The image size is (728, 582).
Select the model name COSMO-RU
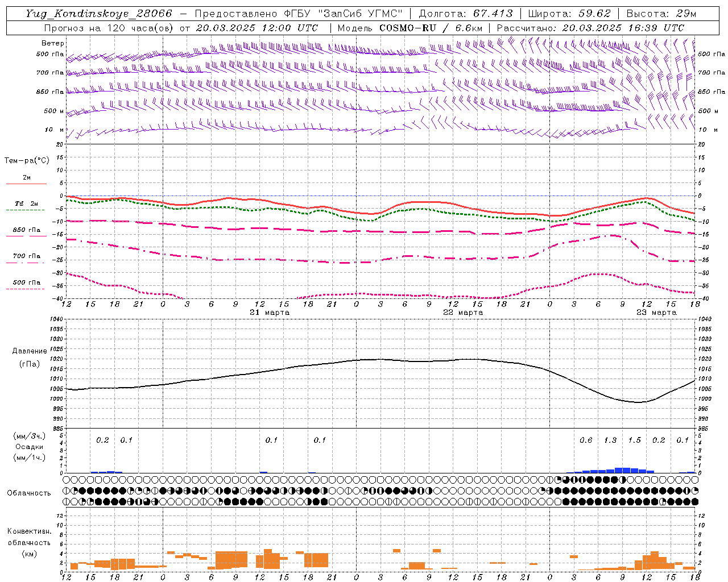408,28
